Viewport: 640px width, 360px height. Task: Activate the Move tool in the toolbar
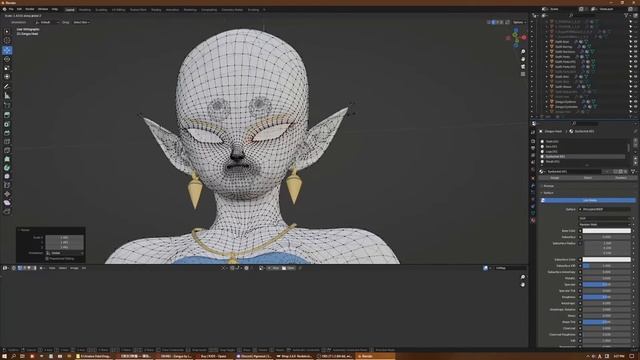click(7, 50)
